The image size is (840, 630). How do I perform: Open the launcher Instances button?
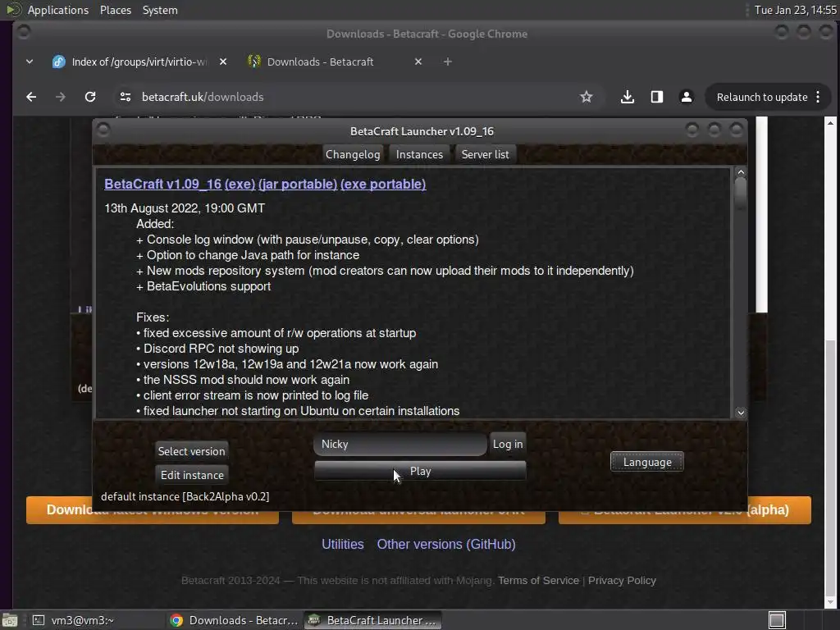(419, 154)
